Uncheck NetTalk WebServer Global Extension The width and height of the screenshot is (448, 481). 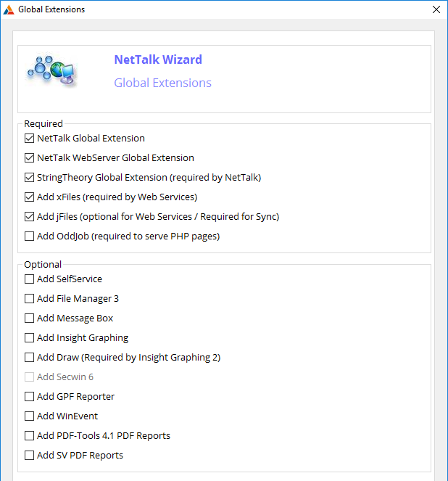tap(29, 158)
